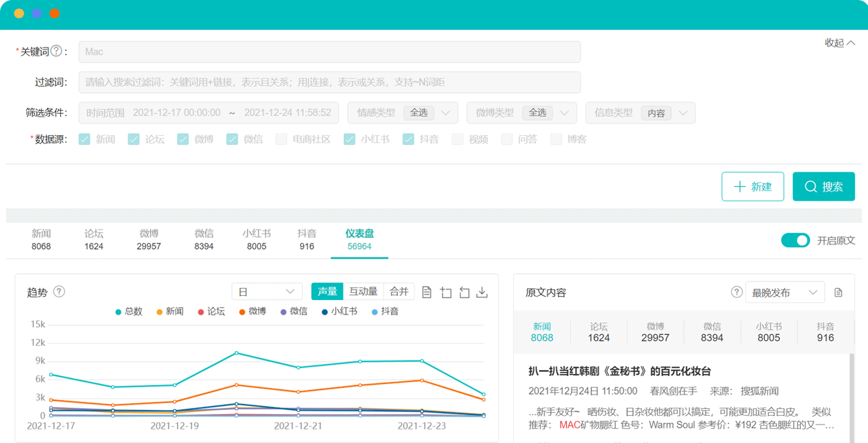
Task: Open article 扒一扒当红韩剧《金秘书》的百元化妆台
Action: (x=620, y=371)
